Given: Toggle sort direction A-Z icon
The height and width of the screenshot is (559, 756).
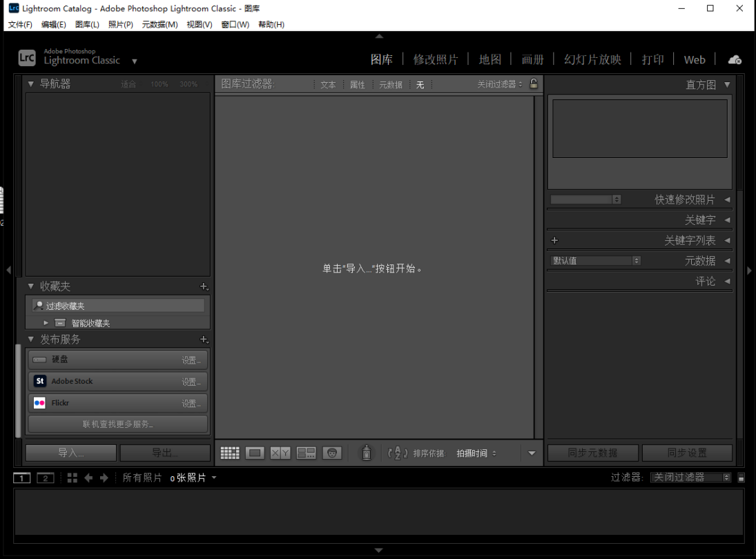Looking at the screenshot, I should (398, 453).
